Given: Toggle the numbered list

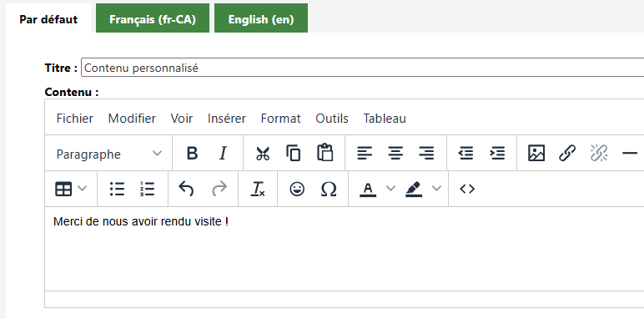Looking at the screenshot, I should (x=147, y=189).
